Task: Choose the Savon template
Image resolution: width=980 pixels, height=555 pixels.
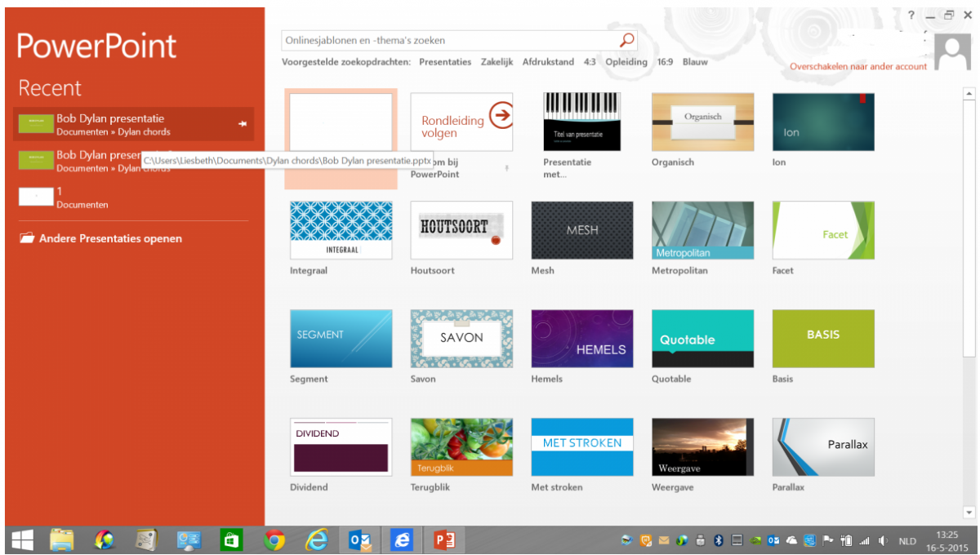Action: (461, 339)
